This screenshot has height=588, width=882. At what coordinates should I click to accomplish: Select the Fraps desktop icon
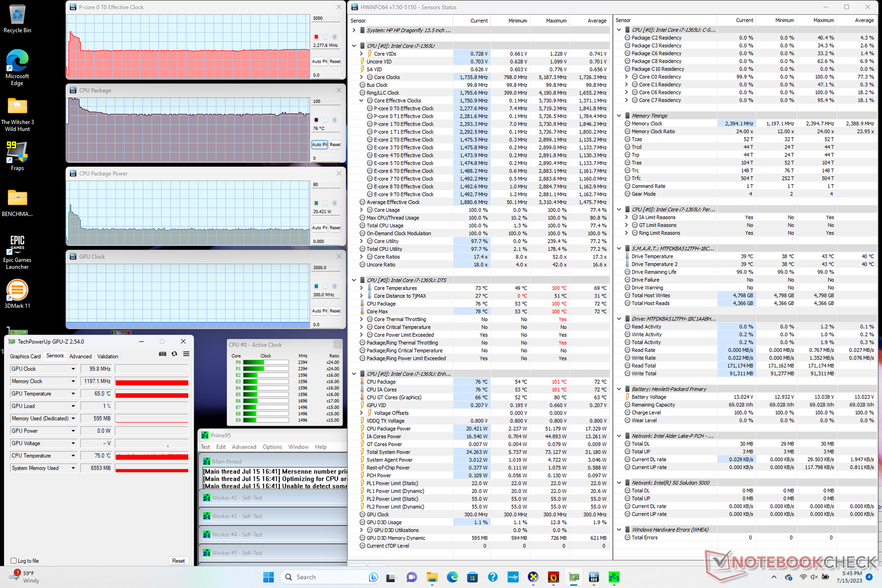17,156
